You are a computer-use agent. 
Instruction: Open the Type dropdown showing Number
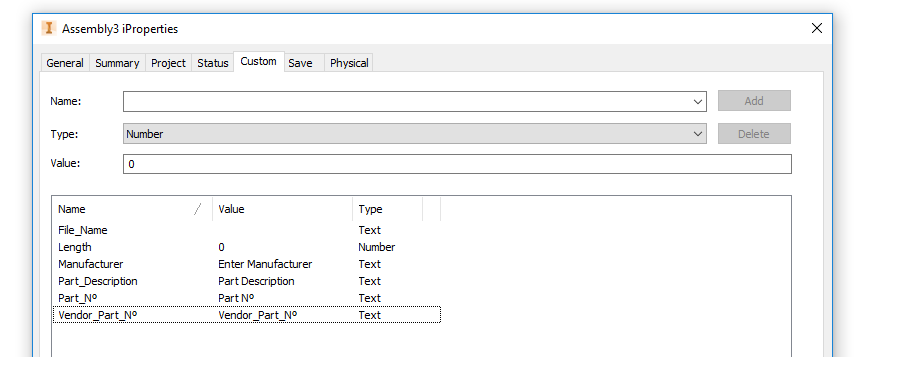coord(415,134)
